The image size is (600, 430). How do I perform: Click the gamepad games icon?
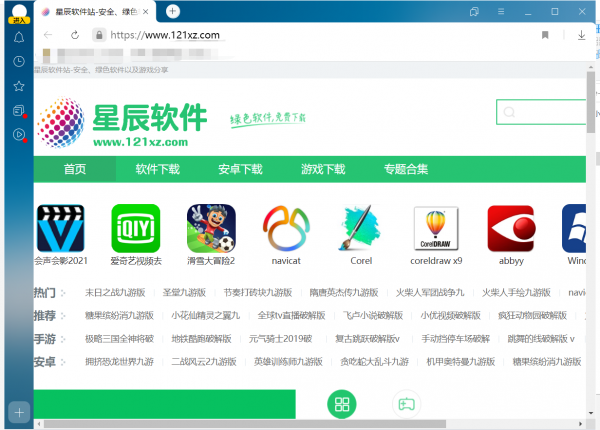(x=406, y=404)
